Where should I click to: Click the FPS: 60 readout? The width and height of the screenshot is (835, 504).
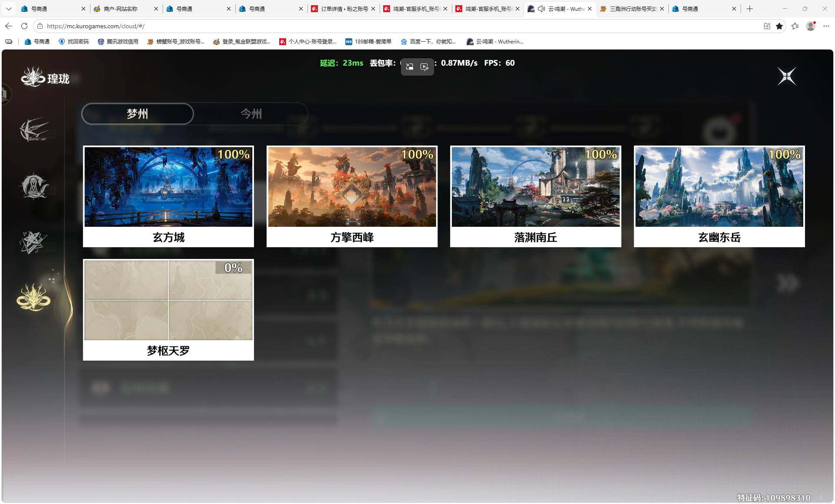coord(499,63)
